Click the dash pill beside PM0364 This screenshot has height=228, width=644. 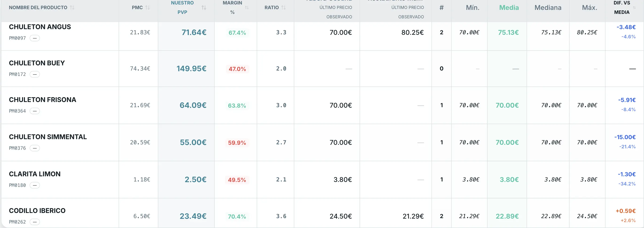point(35,111)
